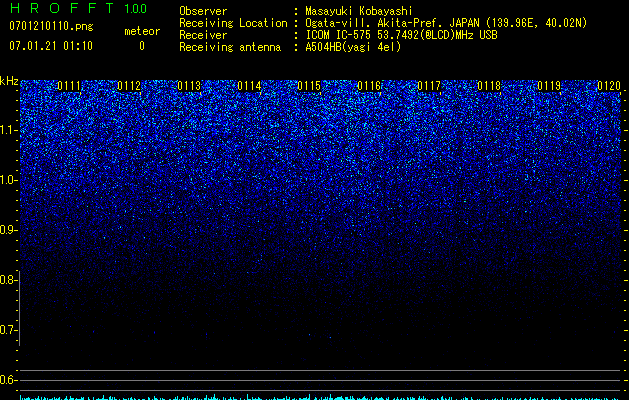Click the 0113 time marker

tap(189, 86)
